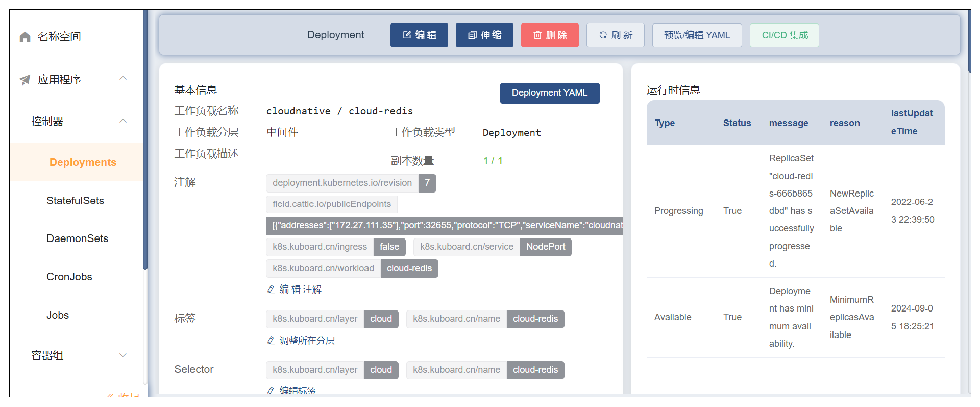The width and height of the screenshot is (980, 407).
Task: Expand the 容器组 submenu chevron
Action: (123, 355)
